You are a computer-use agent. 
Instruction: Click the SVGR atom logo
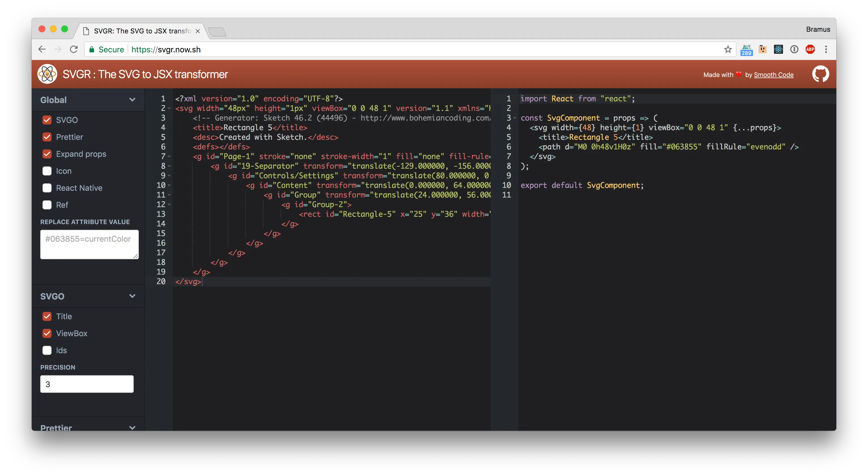coord(47,74)
